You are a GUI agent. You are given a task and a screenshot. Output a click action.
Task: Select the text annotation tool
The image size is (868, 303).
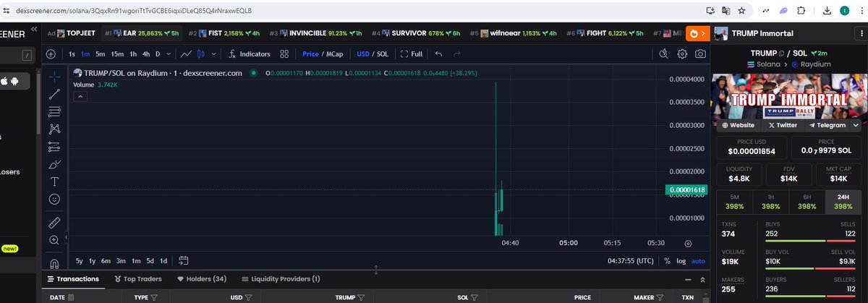coord(54,182)
